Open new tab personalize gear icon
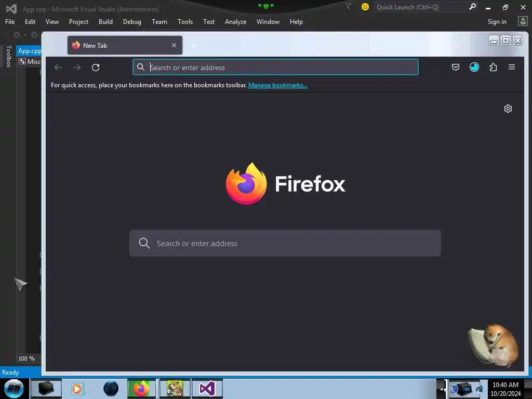This screenshot has width=532, height=399. pyautogui.click(x=508, y=109)
